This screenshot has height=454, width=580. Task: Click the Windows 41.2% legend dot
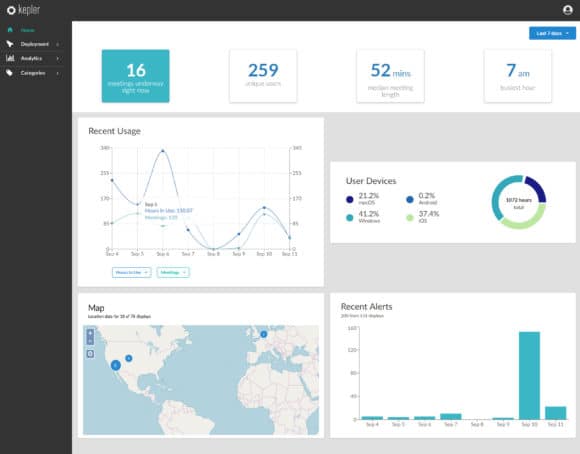350,218
